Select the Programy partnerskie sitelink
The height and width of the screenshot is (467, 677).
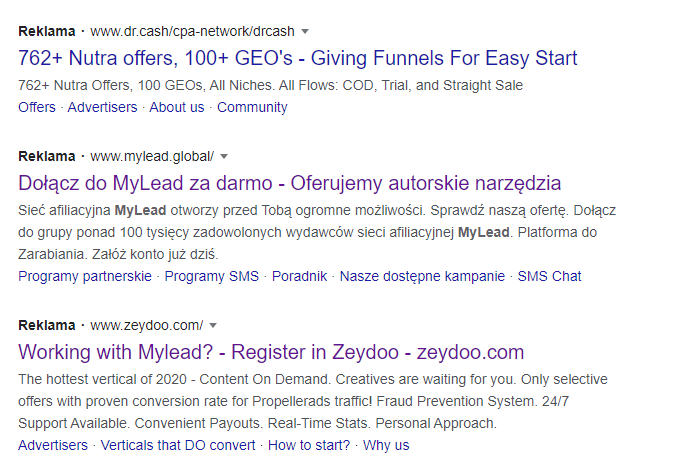coord(85,276)
